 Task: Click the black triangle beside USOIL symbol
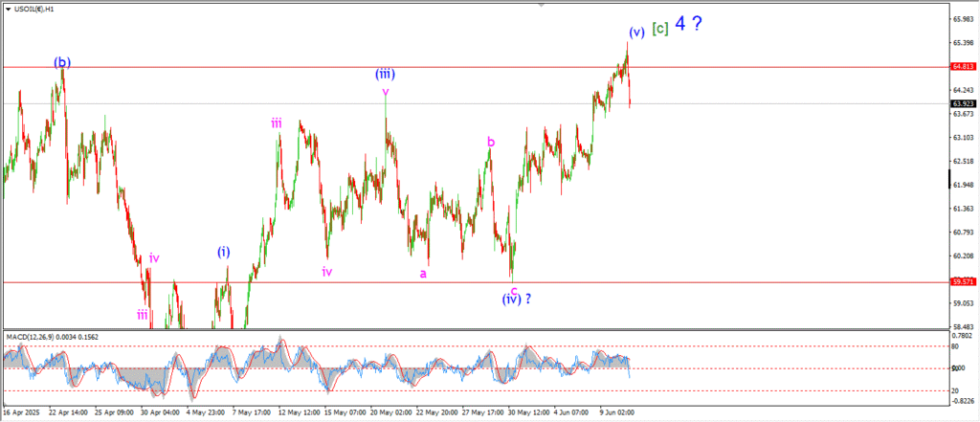click(7, 9)
